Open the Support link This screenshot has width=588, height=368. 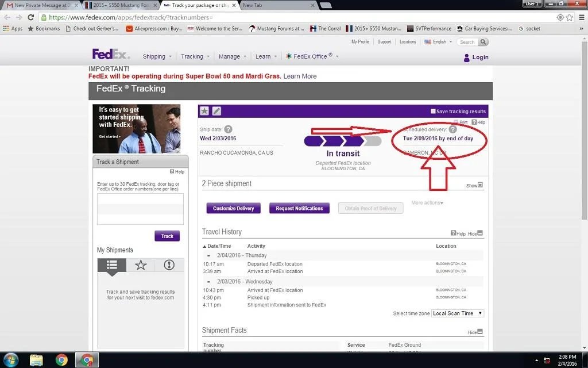(384, 41)
